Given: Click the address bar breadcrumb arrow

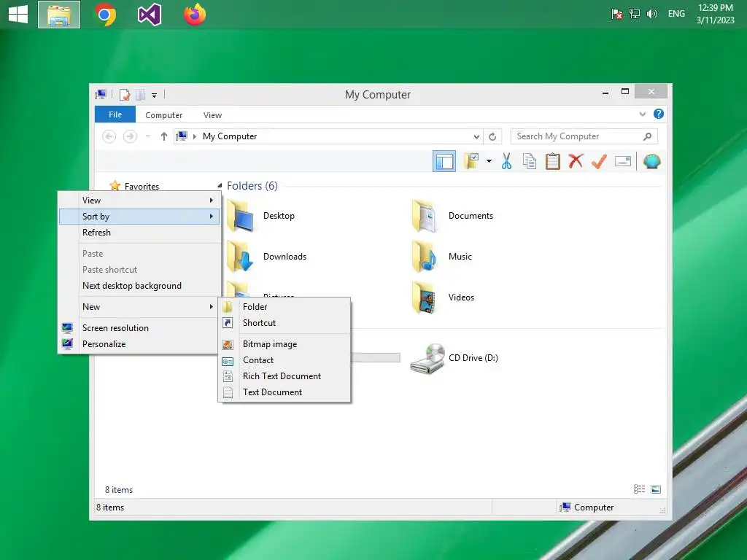Looking at the screenshot, I should click(194, 136).
